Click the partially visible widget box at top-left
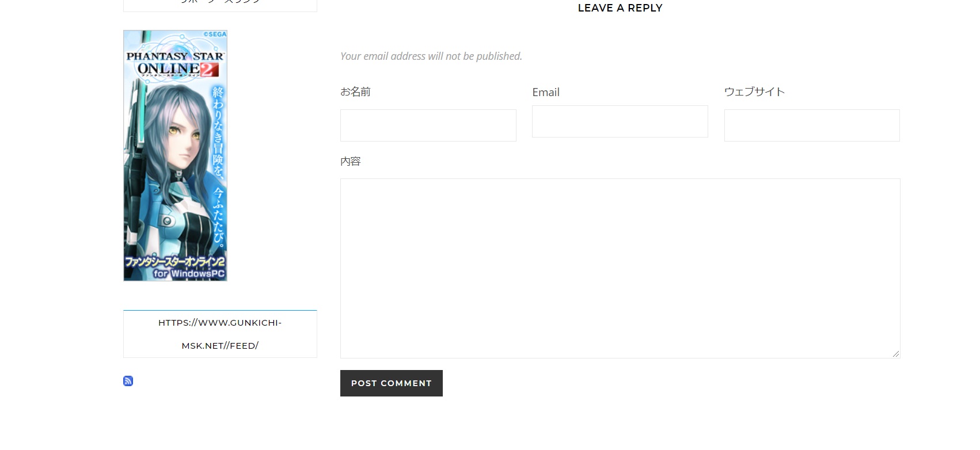The width and height of the screenshot is (980, 450). tap(220, 5)
